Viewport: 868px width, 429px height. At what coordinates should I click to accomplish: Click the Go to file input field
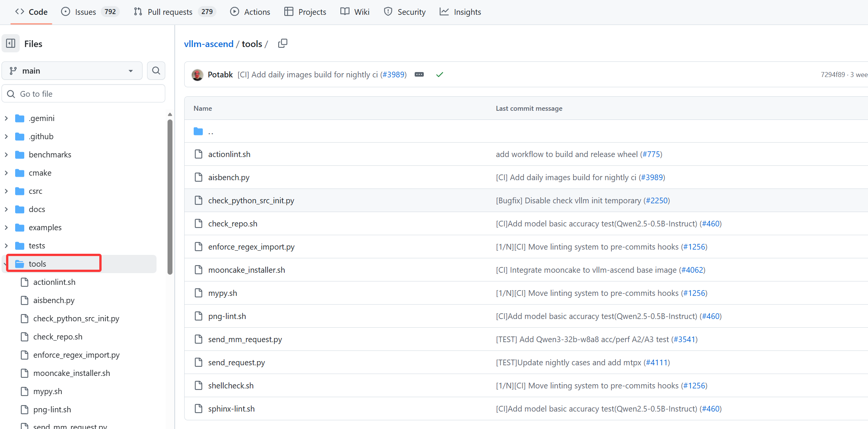coord(83,93)
